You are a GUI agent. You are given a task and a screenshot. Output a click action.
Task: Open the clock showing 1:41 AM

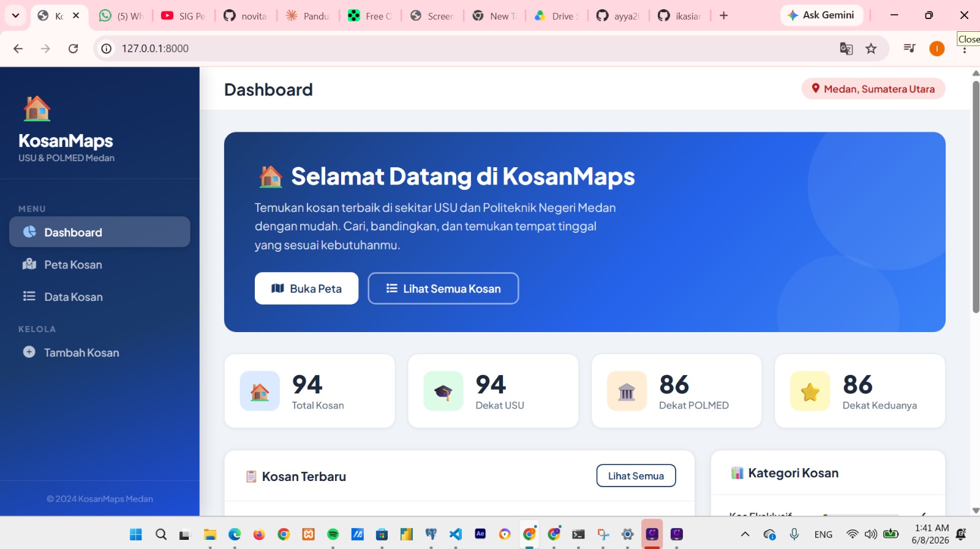[930, 534]
